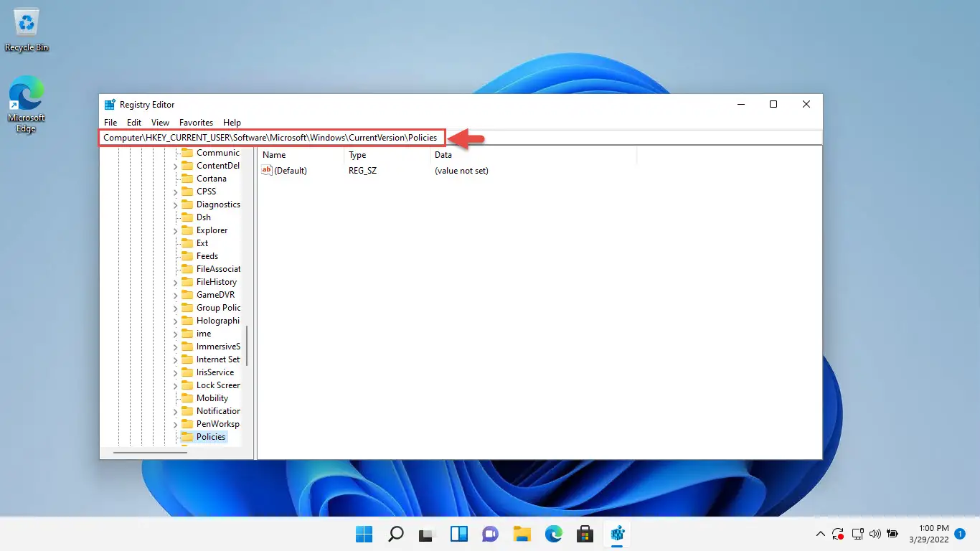Click the Mobility key folder icon
Image resolution: width=980 pixels, height=551 pixels.
[x=187, y=398]
